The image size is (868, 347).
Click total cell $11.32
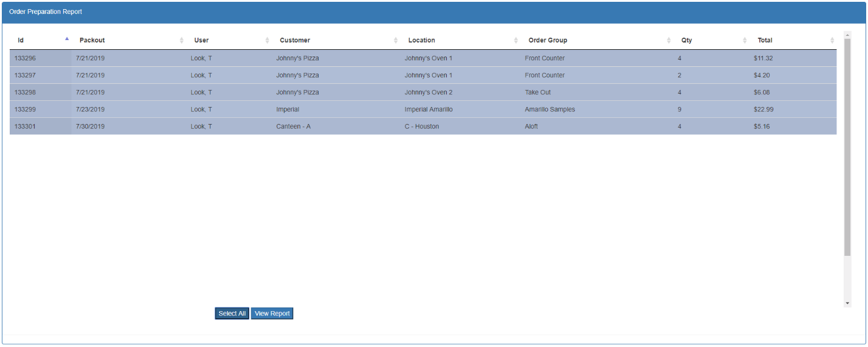click(x=763, y=58)
